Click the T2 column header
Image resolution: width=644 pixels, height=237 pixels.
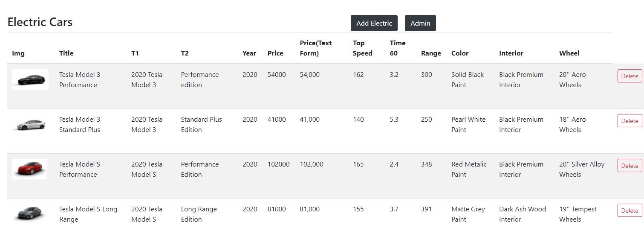185,53
